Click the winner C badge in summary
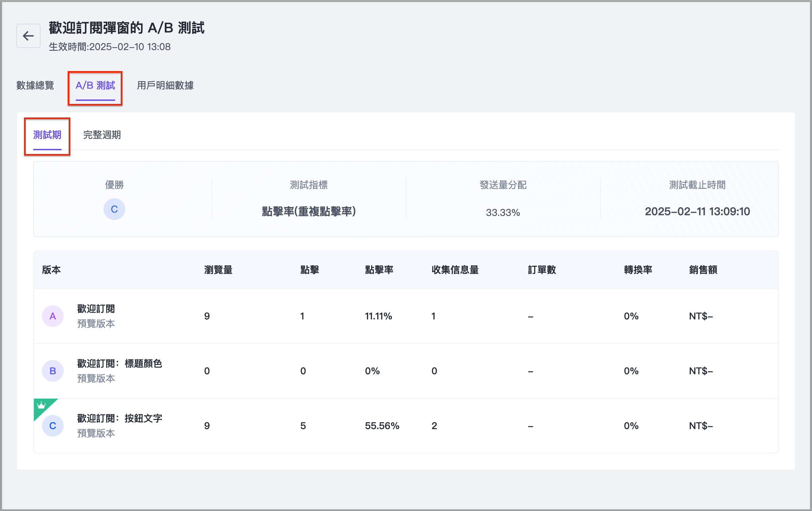Screen dimensions: 812x511 [x=114, y=209]
